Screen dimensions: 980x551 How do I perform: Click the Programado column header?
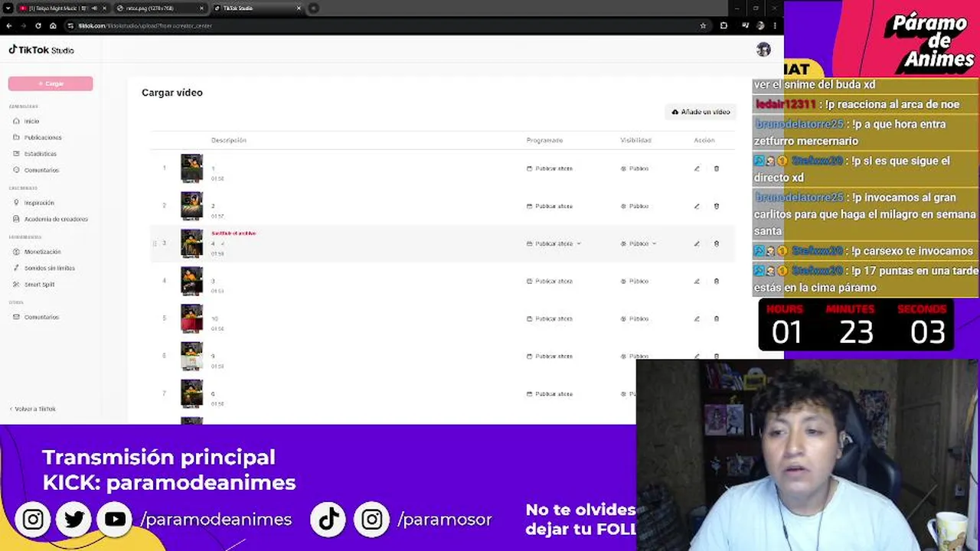coord(544,140)
